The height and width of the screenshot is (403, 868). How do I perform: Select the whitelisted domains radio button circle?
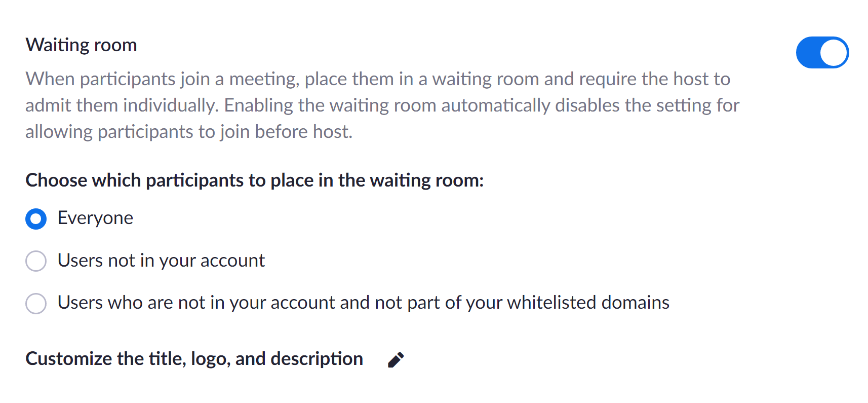(36, 303)
